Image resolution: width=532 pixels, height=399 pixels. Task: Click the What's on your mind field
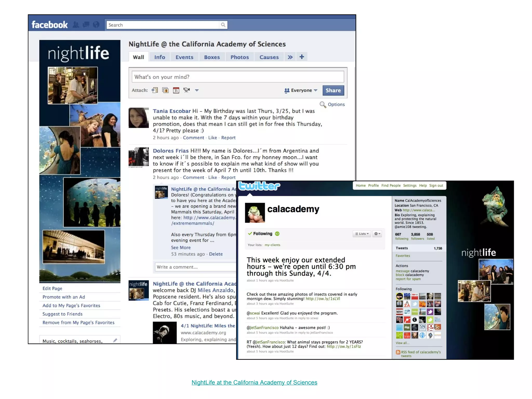point(238,77)
